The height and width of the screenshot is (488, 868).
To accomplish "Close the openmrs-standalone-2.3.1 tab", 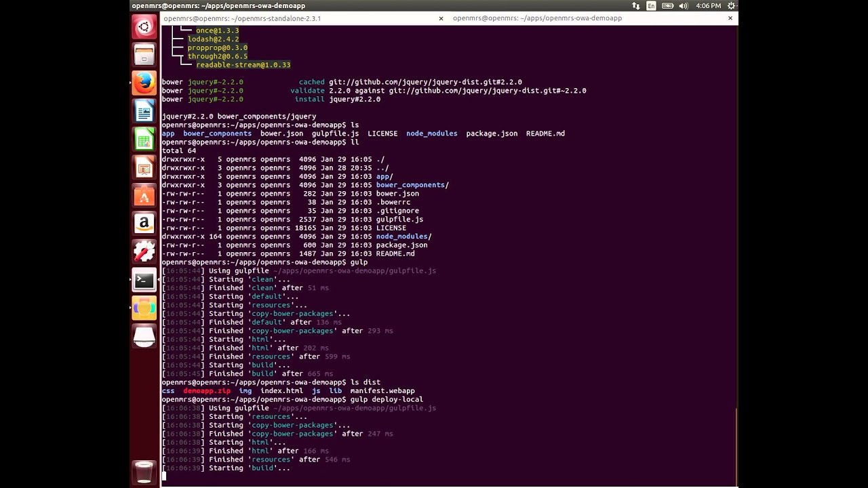I will 441,18.
